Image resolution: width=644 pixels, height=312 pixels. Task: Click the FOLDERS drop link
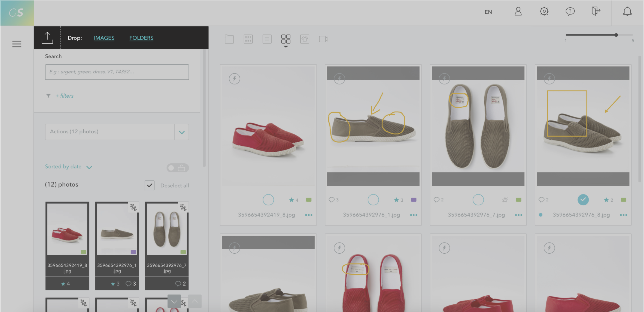(141, 38)
